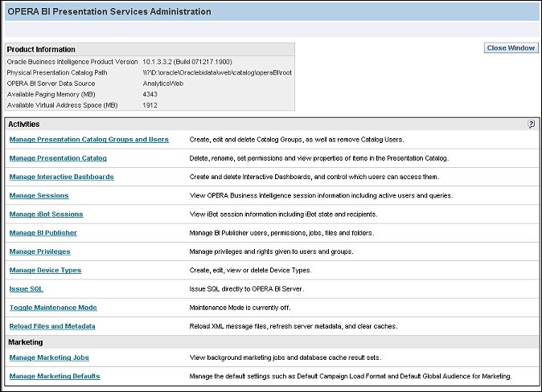Screen dimensions: 542x392
Task: Go to Manage Interactive Dashboards
Action: tap(61, 177)
